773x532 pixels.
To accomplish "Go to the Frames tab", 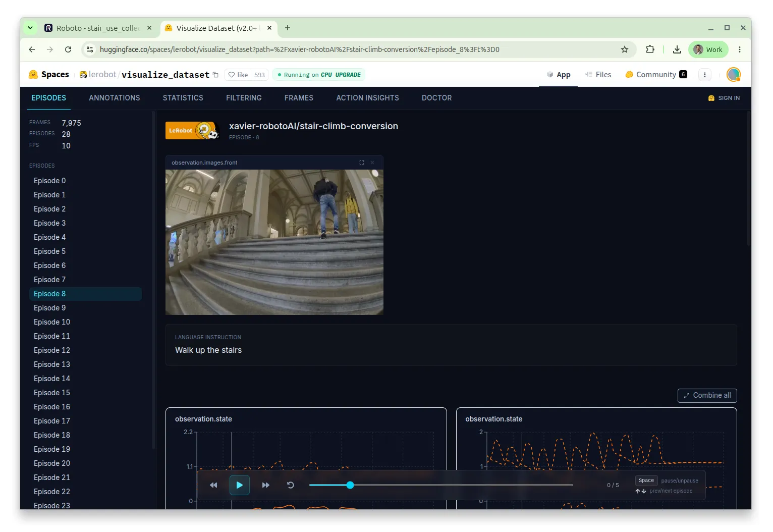I will tap(299, 98).
